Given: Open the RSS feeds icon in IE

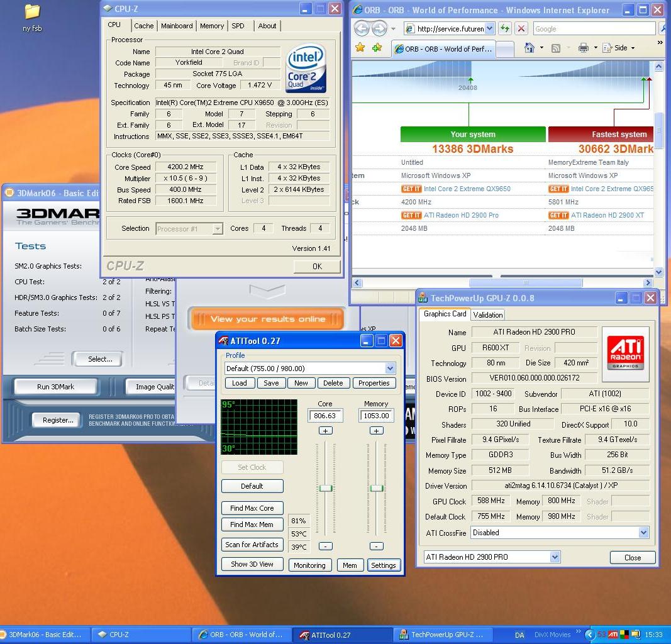Looking at the screenshot, I should coord(556,48).
